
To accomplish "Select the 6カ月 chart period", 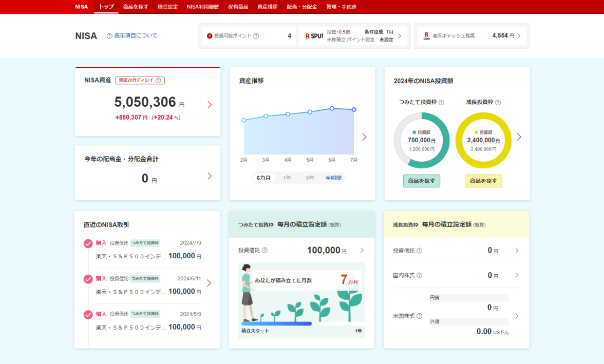I will pos(263,178).
